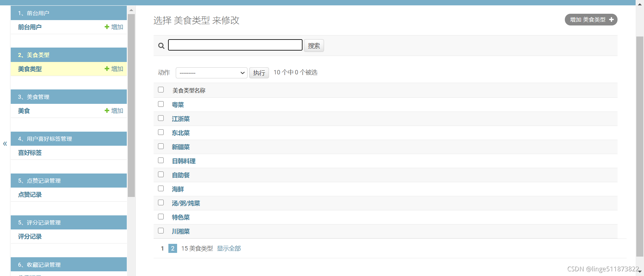Open the 特色菜 entry

181,217
